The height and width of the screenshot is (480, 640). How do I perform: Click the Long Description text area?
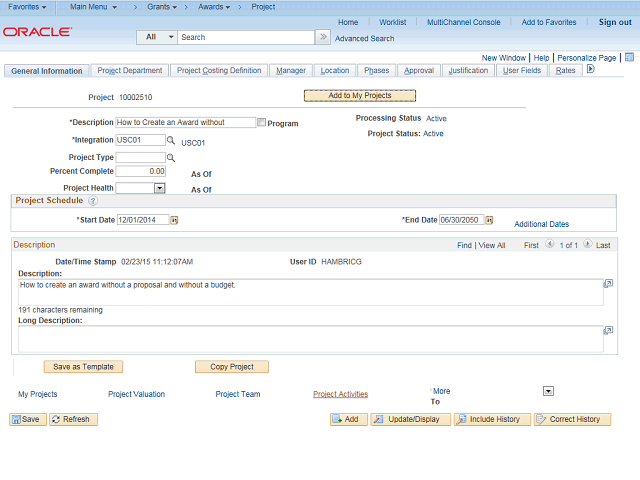pyautogui.click(x=310, y=338)
